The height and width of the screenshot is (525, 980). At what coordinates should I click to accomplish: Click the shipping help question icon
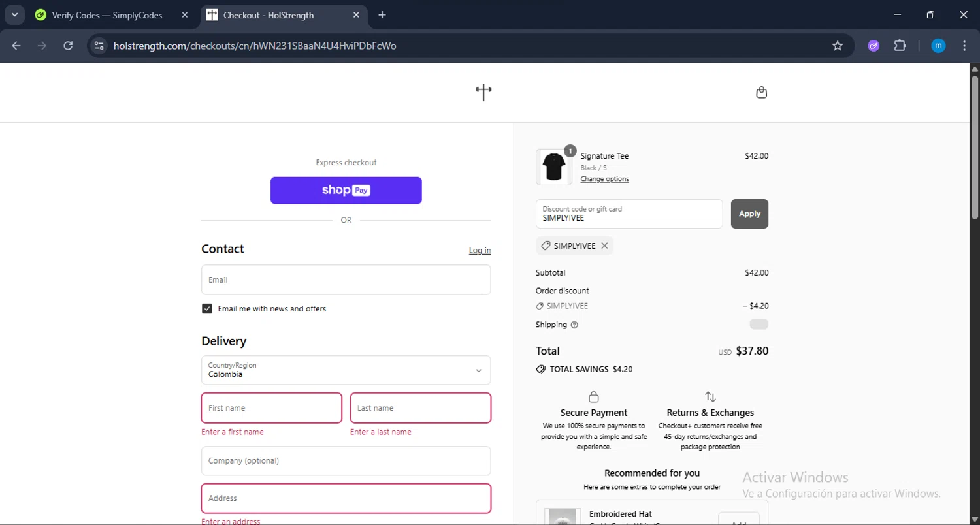[574, 325]
